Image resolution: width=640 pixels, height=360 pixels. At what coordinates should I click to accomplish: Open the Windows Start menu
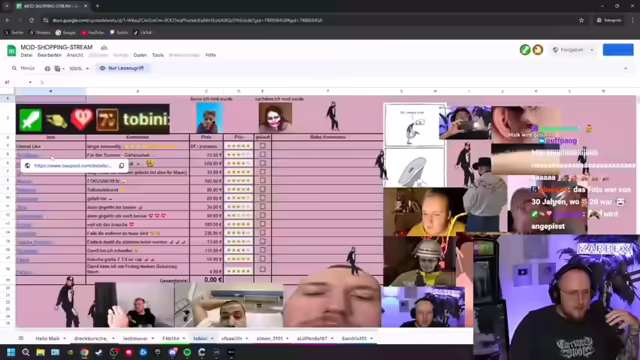point(11,352)
